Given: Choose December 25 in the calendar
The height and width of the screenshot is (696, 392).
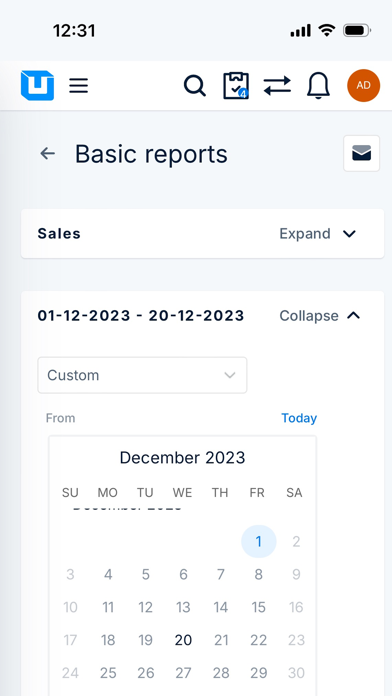Looking at the screenshot, I should click(108, 673).
